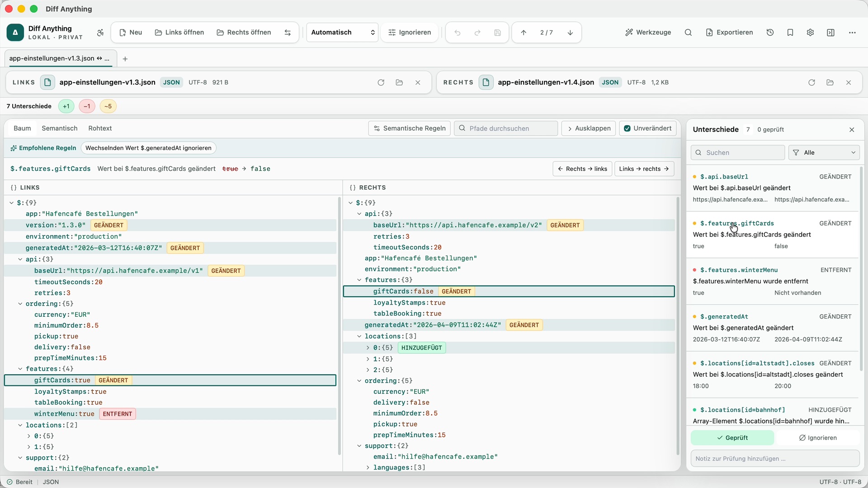Switch to the Rohtext tab

100,128
